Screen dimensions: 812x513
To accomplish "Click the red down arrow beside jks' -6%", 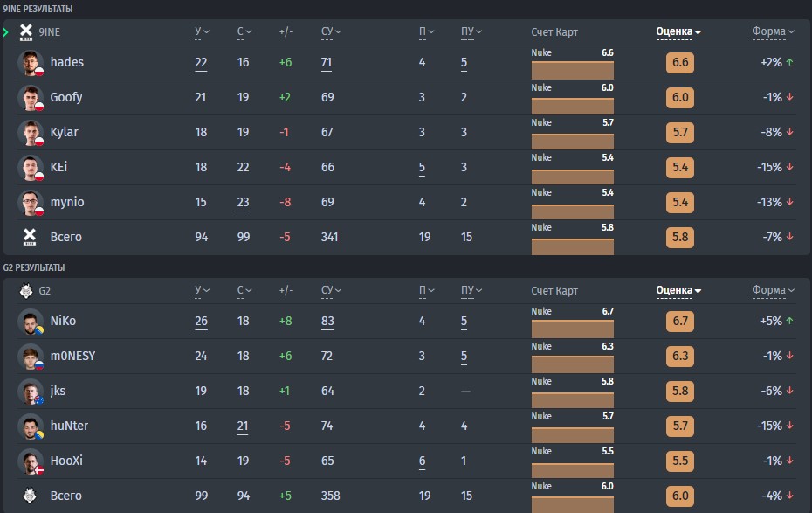I will 789,391.
